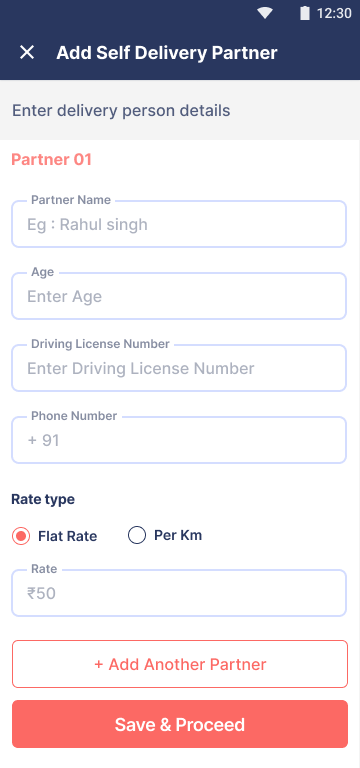
Task: Click the + Add Another Partner button
Action: coord(180,664)
